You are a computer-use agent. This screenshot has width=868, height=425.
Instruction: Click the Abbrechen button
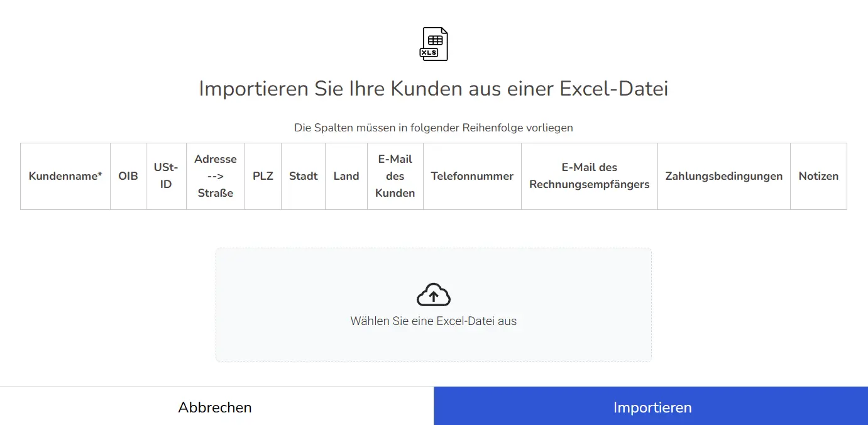point(215,406)
